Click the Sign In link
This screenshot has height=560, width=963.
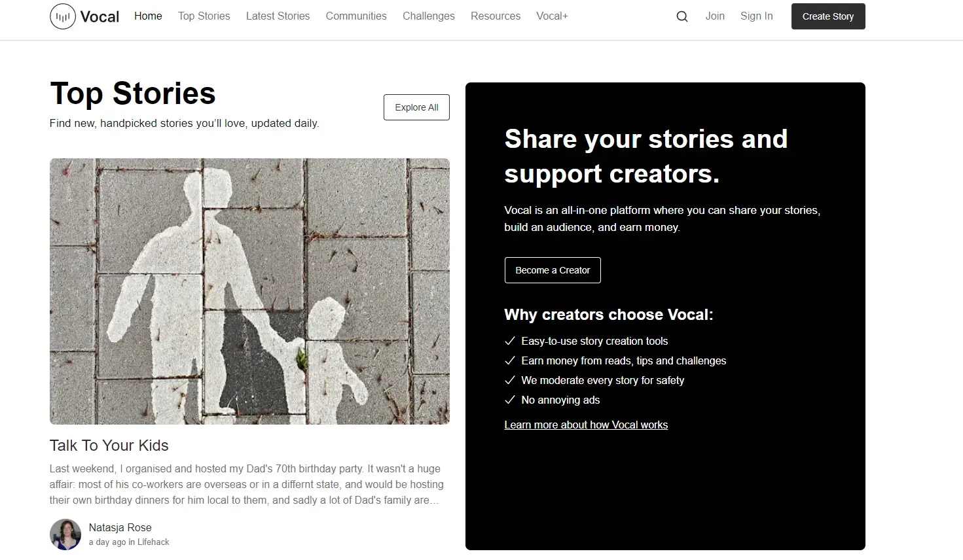(x=756, y=16)
